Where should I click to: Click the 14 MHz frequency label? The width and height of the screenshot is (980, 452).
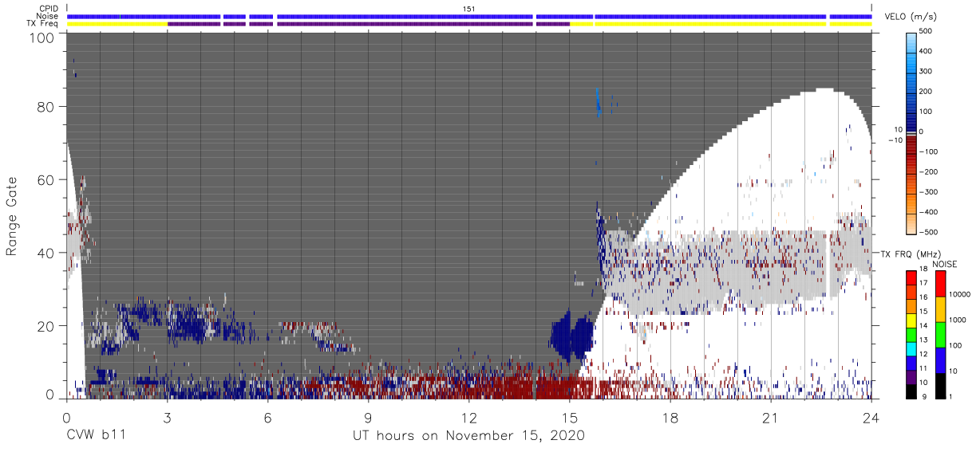click(x=924, y=326)
